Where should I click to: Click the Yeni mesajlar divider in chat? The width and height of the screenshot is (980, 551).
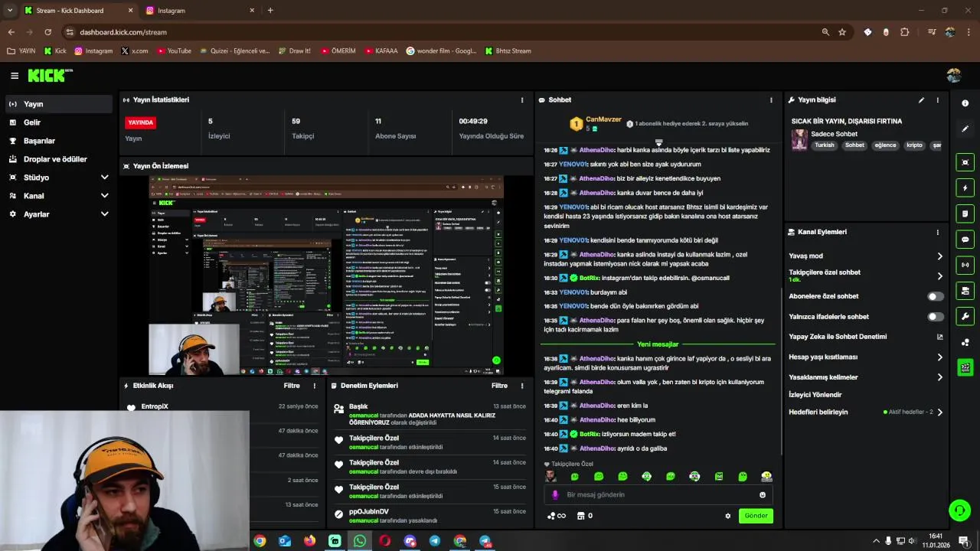(658, 344)
